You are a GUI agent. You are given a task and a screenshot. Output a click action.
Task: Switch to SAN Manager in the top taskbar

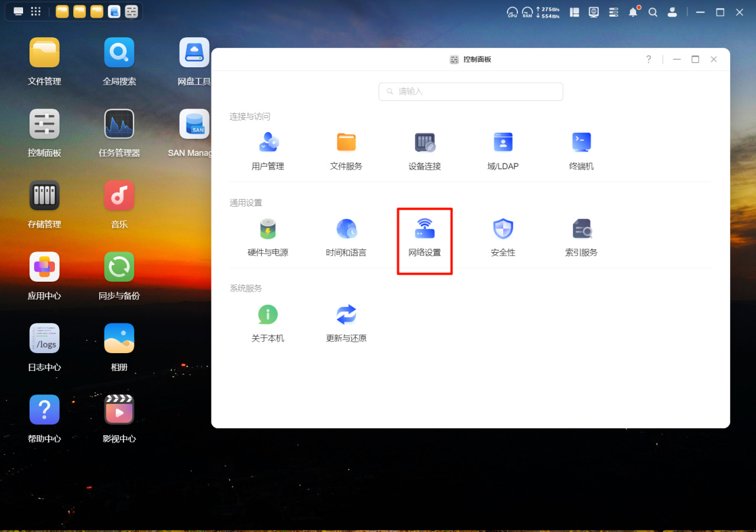[115, 12]
